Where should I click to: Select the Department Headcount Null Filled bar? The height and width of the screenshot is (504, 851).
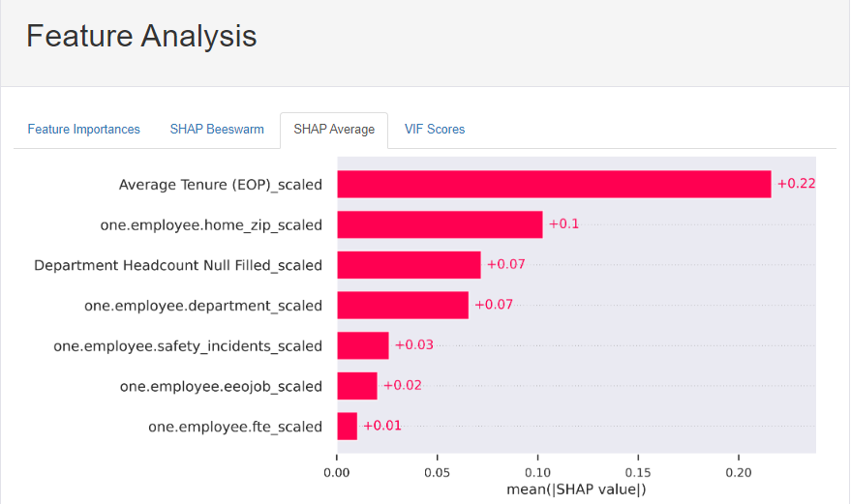coord(409,265)
